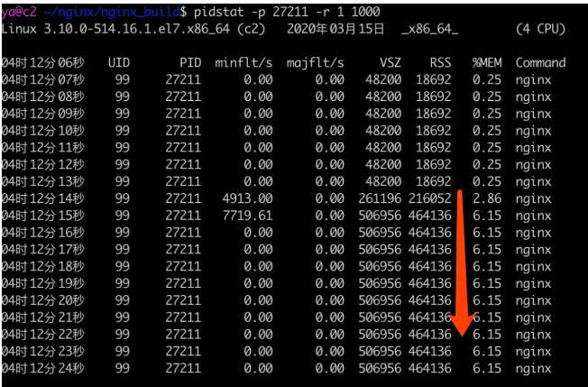
Task: Click the timestamp 04时12分15秒
Action: click(42, 216)
